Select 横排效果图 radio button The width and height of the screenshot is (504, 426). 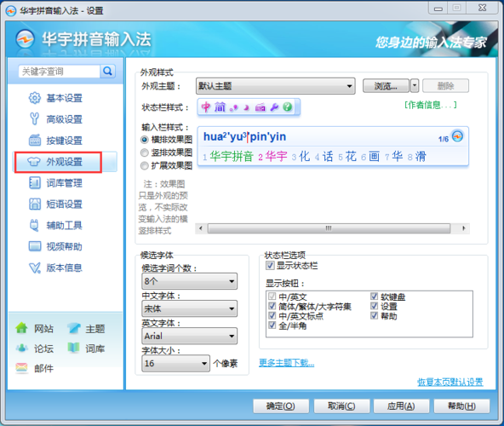click(x=145, y=140)
